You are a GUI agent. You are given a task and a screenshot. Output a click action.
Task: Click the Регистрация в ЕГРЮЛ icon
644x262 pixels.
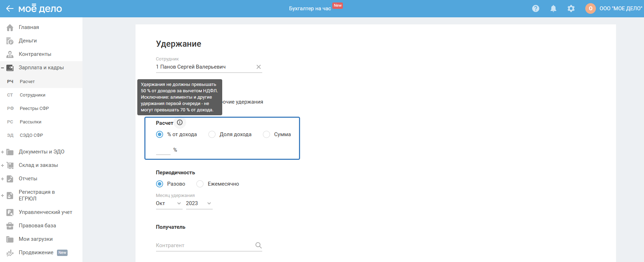tap(10, 195)
